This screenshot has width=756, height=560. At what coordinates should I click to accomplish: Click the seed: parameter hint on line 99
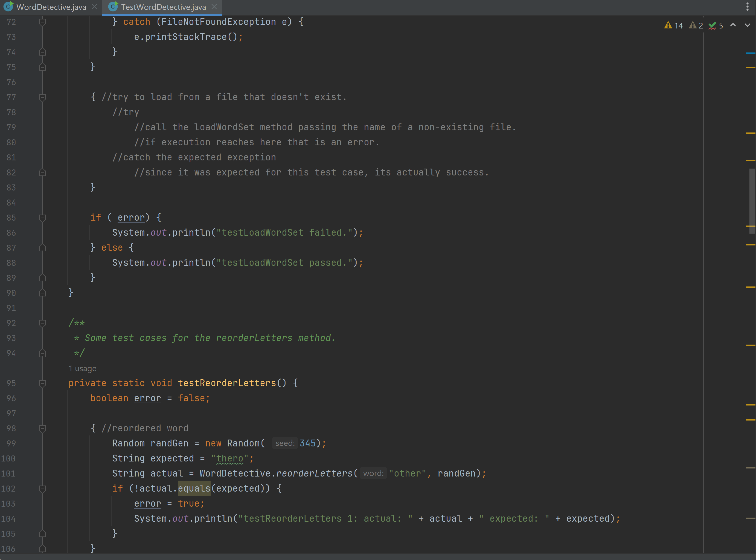pos(285,443)
